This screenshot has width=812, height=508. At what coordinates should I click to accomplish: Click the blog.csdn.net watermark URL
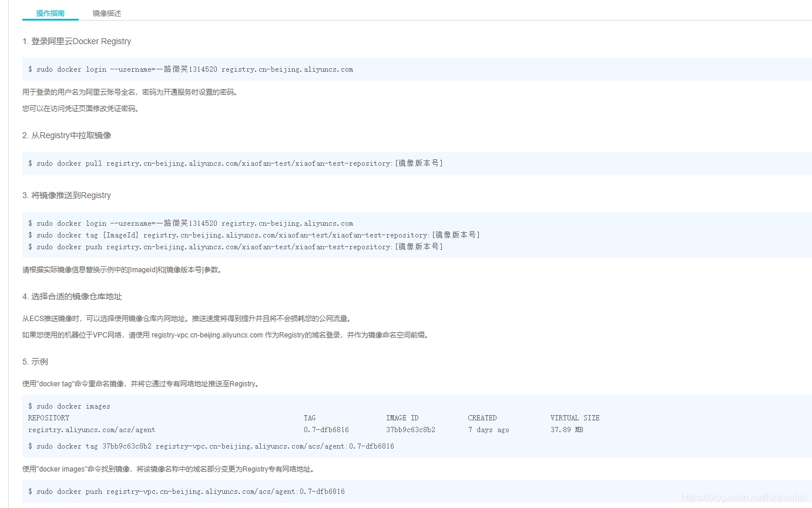click(x=744, y=497)
